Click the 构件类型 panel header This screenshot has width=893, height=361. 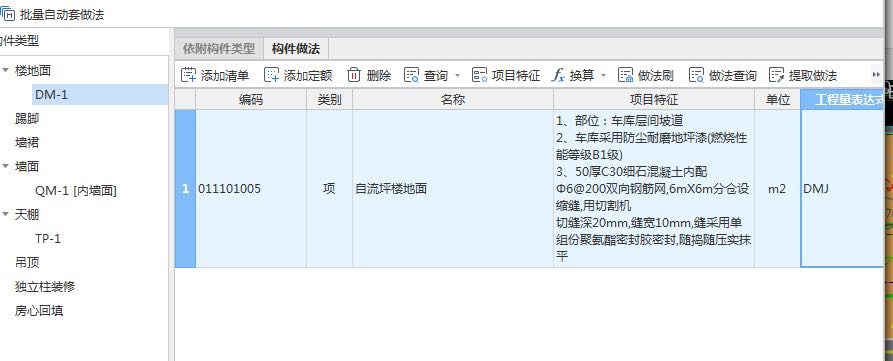tap(19, 41)
